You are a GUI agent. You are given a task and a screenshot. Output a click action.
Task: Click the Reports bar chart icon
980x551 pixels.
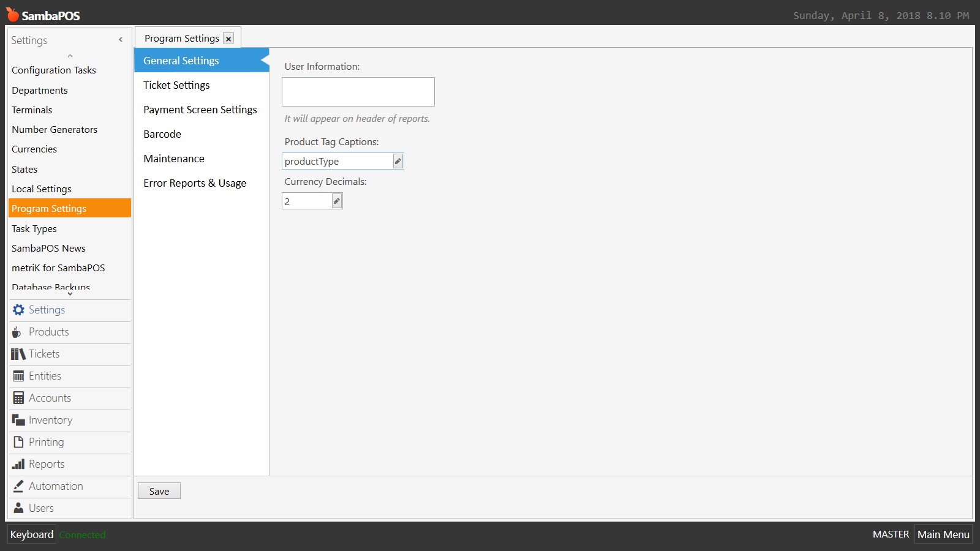pyautogui.click(x=18, y=464)
